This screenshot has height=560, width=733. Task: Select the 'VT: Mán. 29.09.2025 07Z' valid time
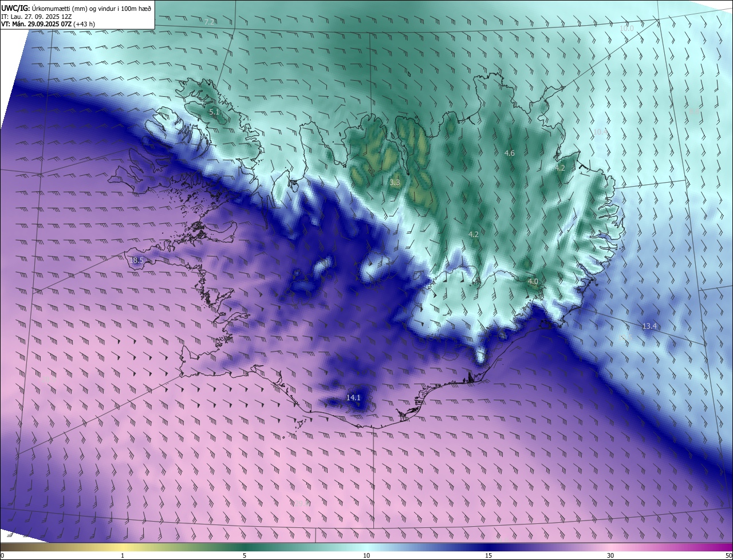(36, 24)
